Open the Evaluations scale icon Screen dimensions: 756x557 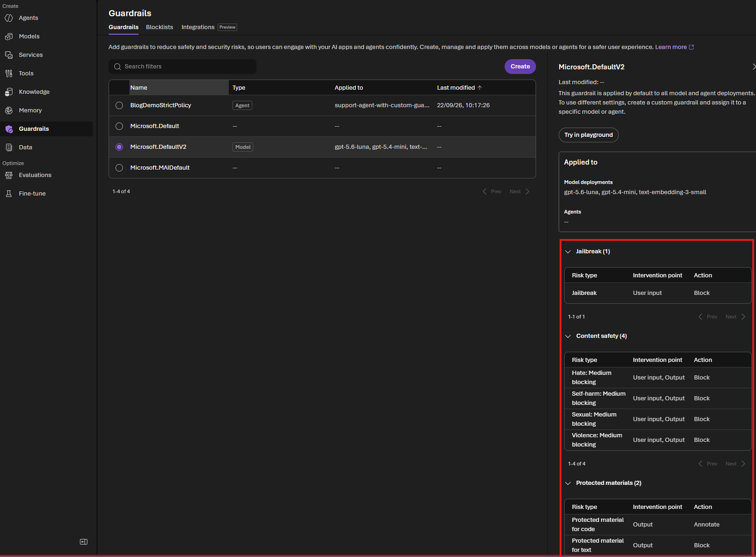[x=9, y=175]
